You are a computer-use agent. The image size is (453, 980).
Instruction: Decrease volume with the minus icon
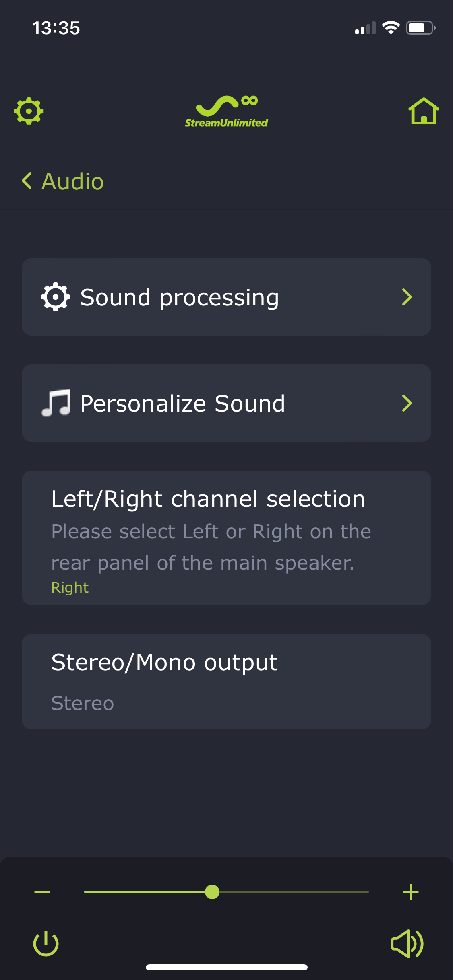pos(42,892)
